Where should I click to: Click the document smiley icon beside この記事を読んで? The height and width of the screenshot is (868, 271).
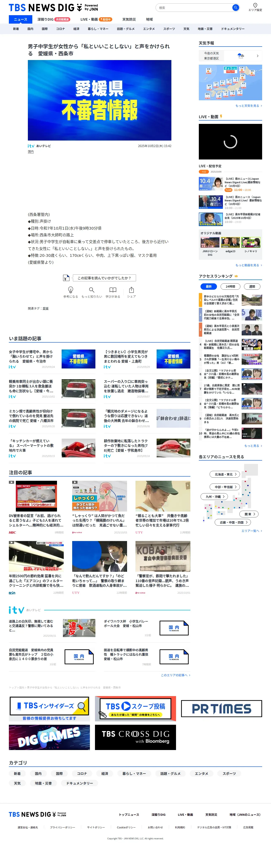pos(66,278)
